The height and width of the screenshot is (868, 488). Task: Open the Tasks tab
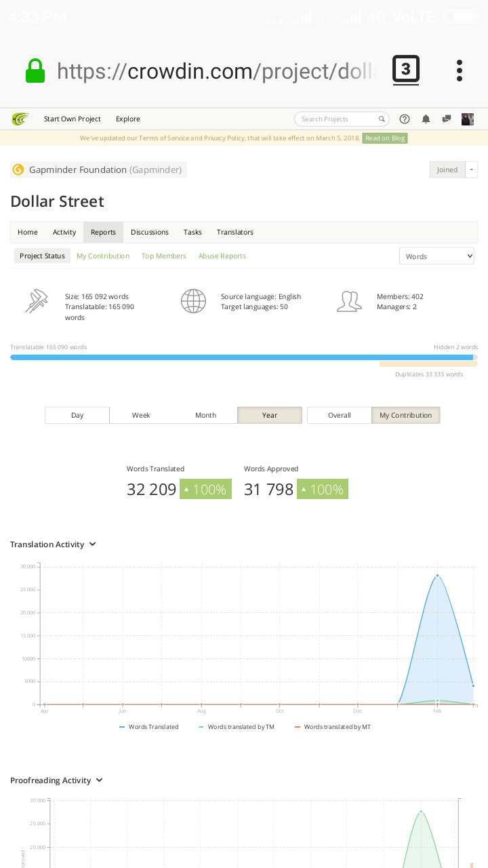coord(192,232)
